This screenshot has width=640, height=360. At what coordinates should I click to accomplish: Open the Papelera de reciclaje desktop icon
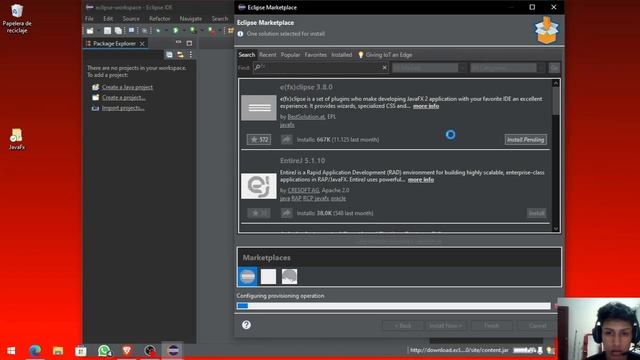(x=17, y=18)
